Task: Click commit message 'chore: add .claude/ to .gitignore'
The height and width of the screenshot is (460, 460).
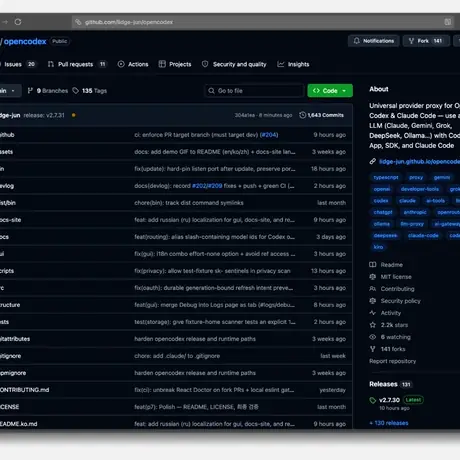Action: click(177, 356)
